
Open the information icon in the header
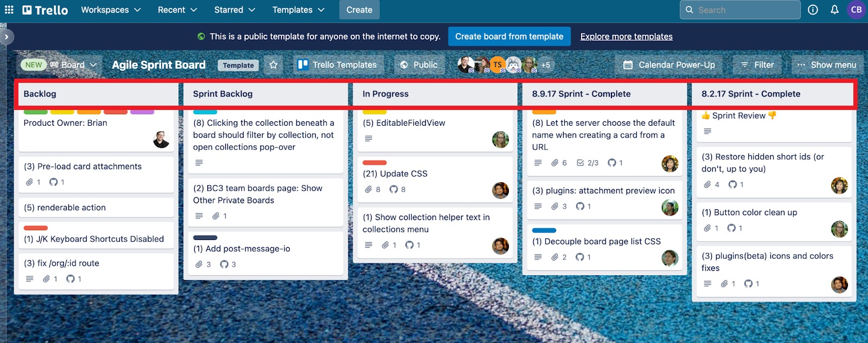(x=813, y=10)
